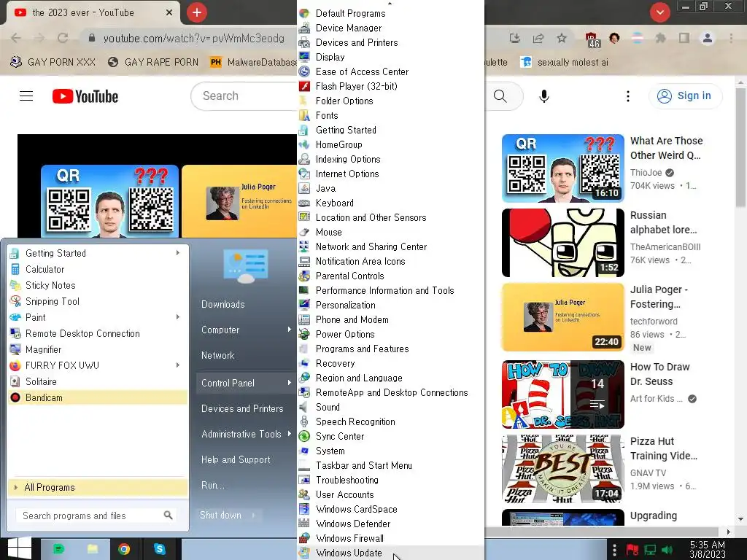Open Skype icon on the taskbar
The image size is (747, 560).
[160, 549]
